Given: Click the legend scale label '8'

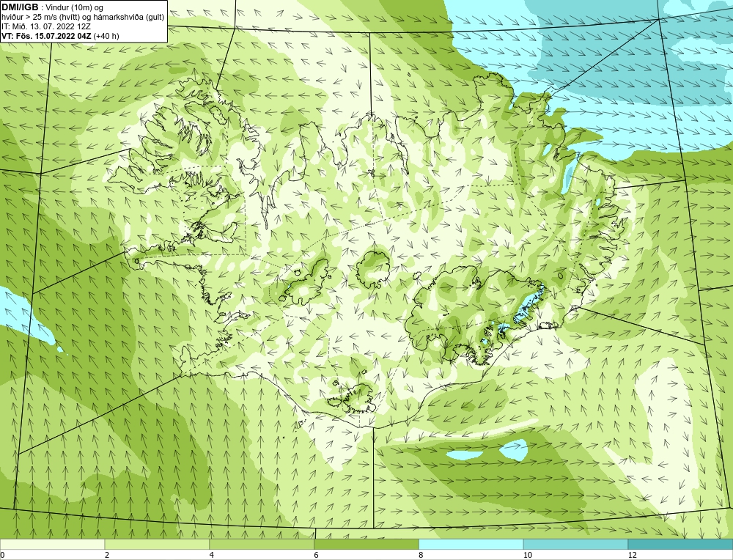Looking at the screenshot, I should (x=421, y=555).
